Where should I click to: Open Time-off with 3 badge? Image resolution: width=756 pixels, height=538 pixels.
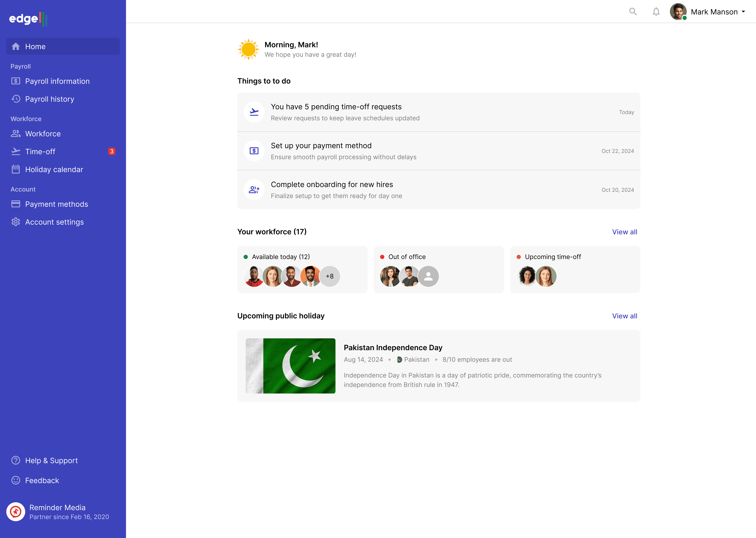(x=40, y=151)
